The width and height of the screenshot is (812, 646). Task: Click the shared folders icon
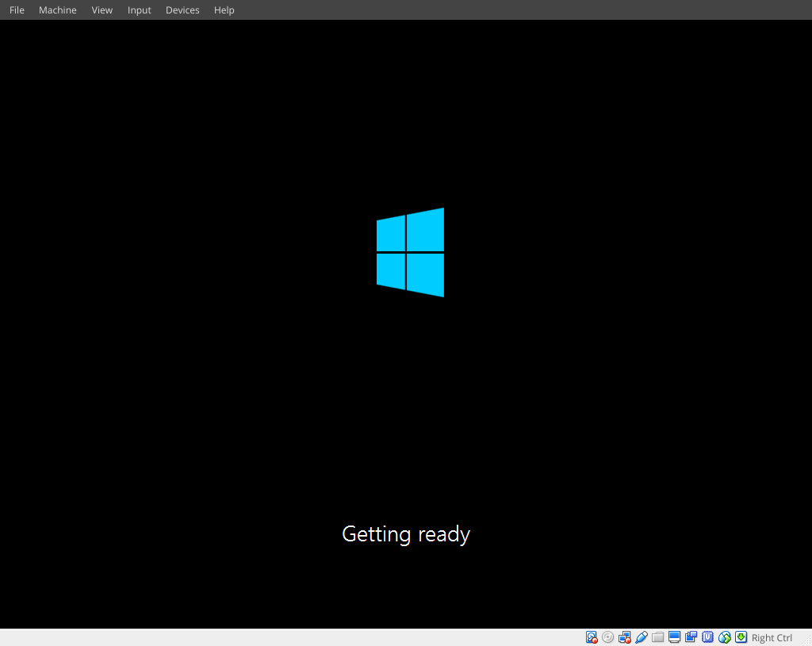coord(657,637)
